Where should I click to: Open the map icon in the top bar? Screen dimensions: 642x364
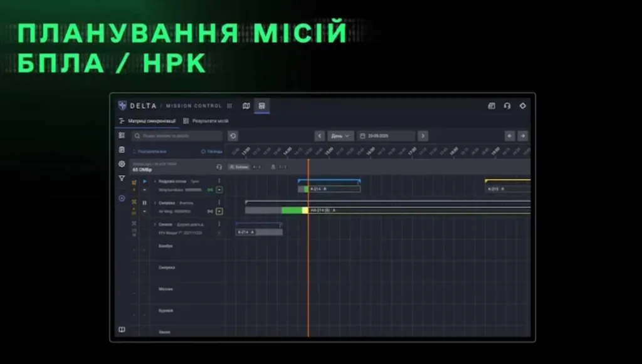pos(246,106)
